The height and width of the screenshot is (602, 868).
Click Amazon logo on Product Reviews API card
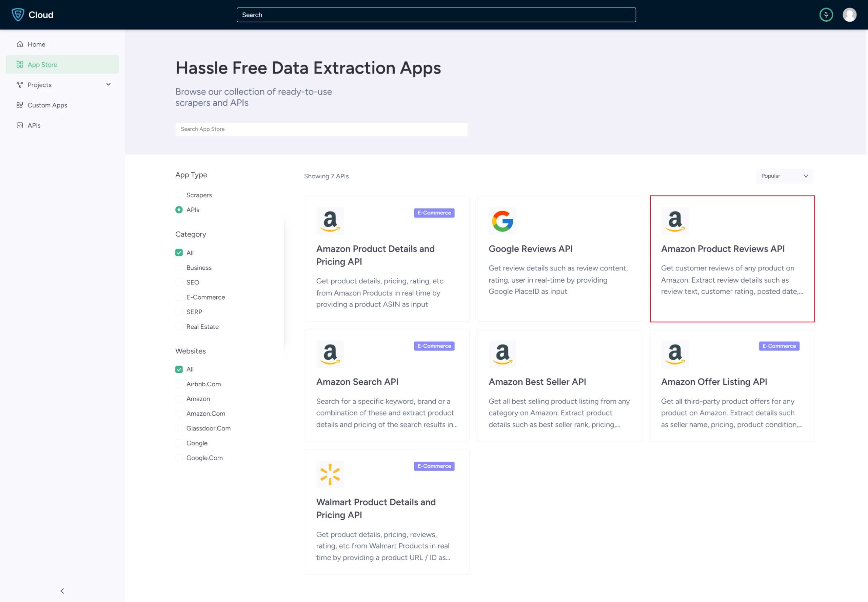(675, 221)
